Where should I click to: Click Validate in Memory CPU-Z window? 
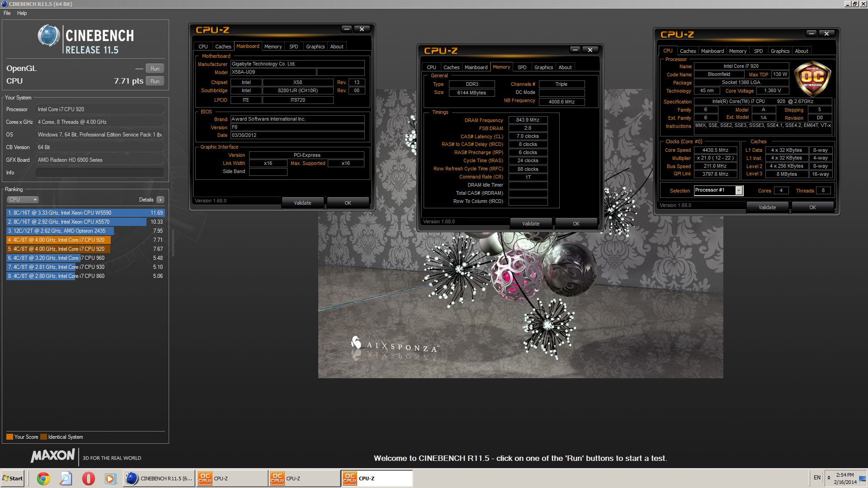tap(531, 224)
